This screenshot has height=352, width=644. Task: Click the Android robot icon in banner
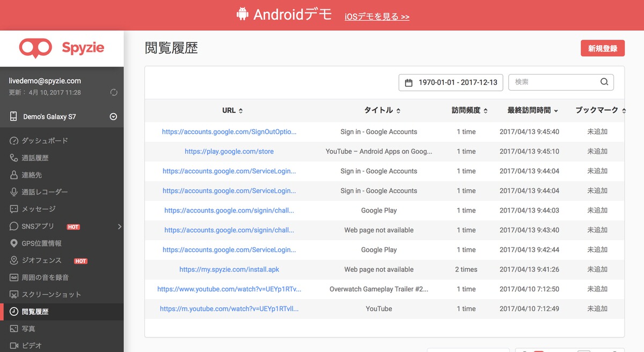pyautogui.click(x=243, y=14)
